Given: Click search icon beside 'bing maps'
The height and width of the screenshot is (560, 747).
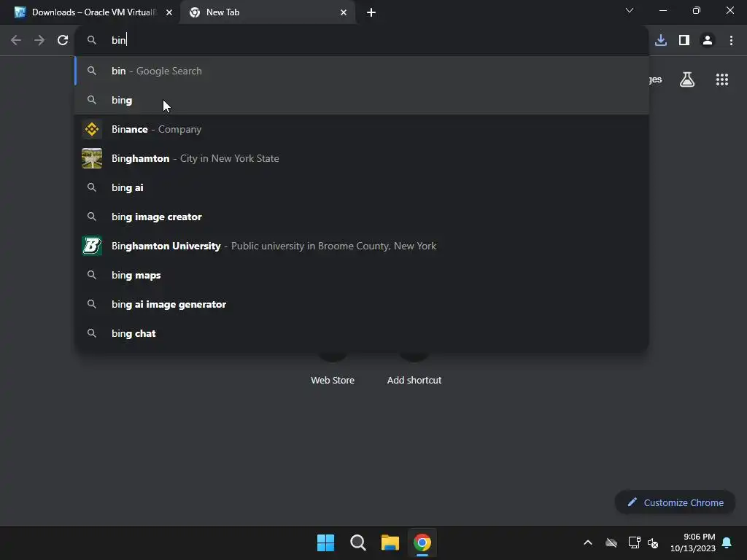Looking at the screenshot, I should tap(92, 275).
